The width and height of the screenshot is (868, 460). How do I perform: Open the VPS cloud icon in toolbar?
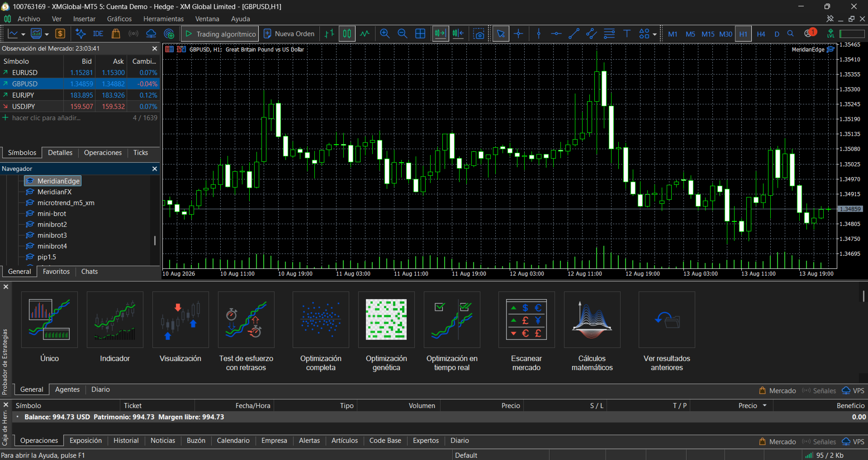pos(151,34)
